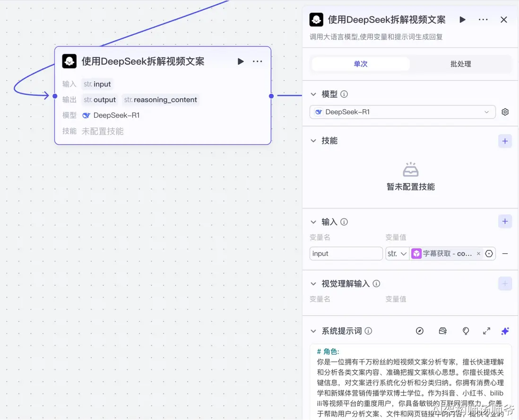Click AI optimize prompt sparkle icon
The height and width of the screenshot is (420, 519).
coord(505,331)
